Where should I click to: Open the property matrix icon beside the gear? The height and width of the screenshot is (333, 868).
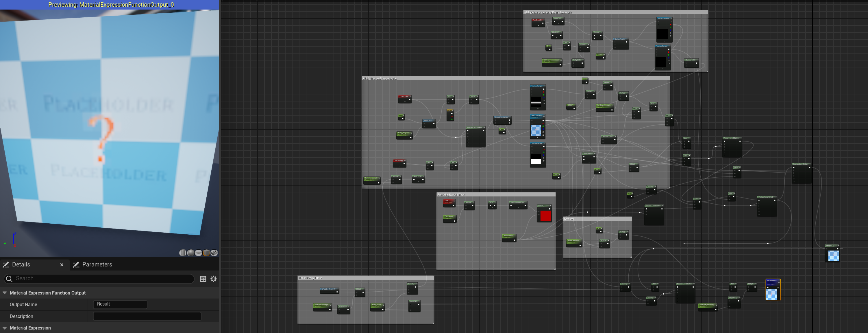203,279
